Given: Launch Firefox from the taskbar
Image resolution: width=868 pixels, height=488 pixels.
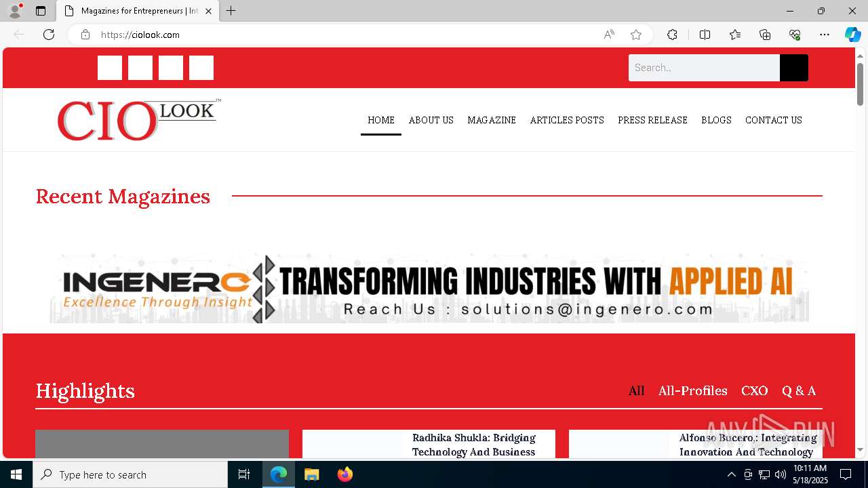Looking at the screenshot, I should pyautogui.click(x=345, y=474).
